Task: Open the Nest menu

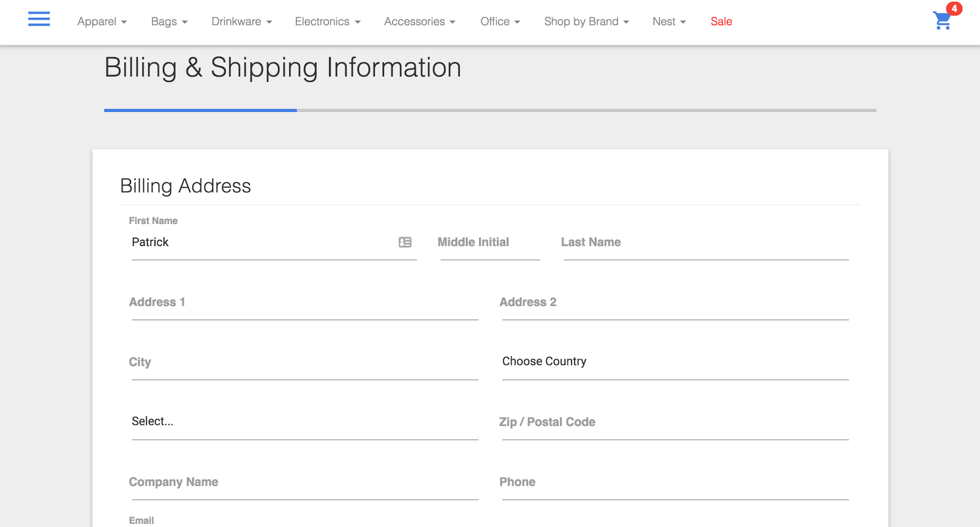Action: click(669, 21)
